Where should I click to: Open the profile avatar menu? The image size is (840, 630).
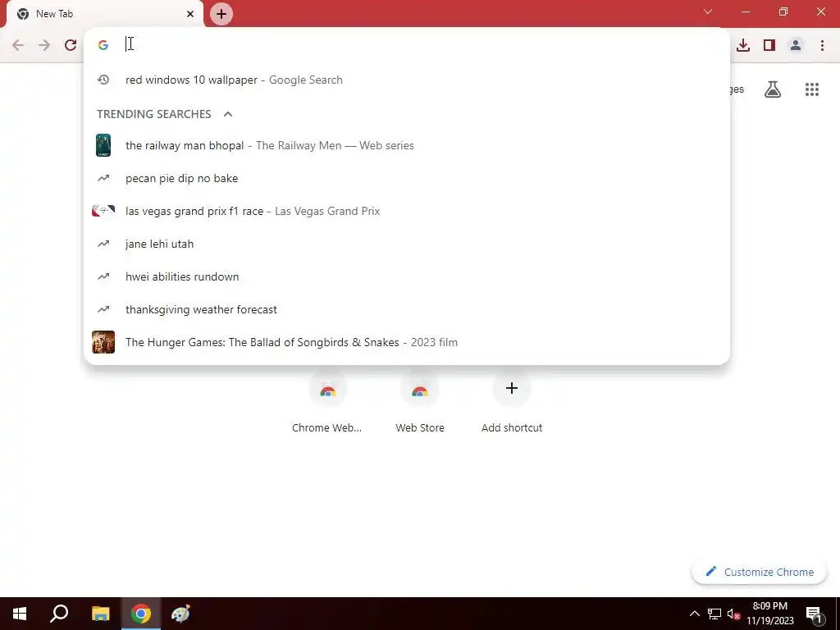coord(796,45)
